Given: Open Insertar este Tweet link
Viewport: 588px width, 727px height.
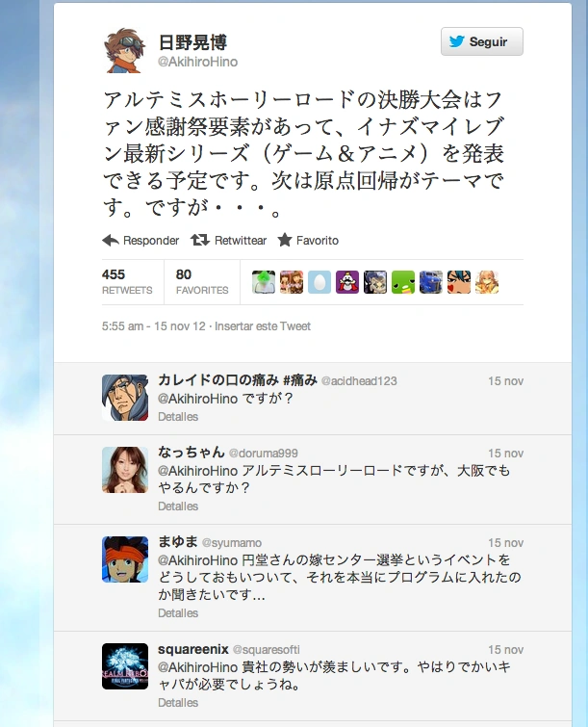Looking at the screenshot, I should coord(263,325).
